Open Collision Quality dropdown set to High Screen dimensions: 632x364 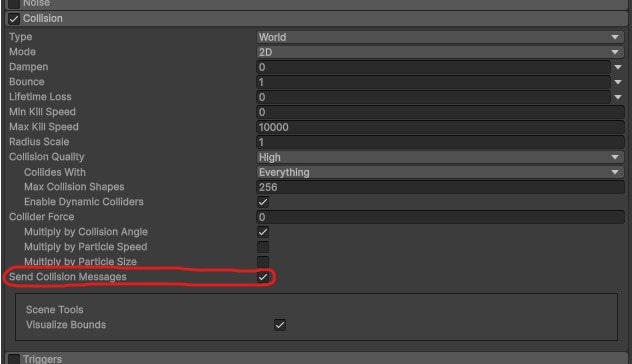(440, 157)
